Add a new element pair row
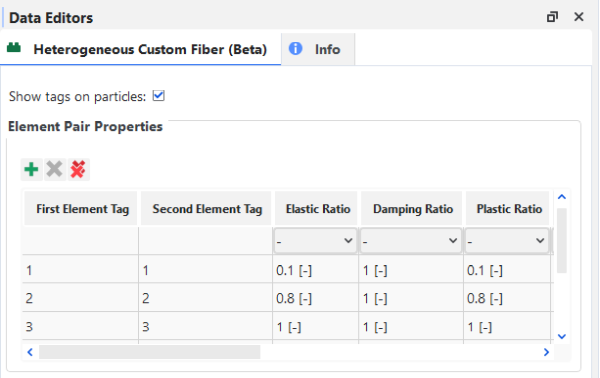Image resolution: width=600 pixels, height=378 pixels. point(31,169)
